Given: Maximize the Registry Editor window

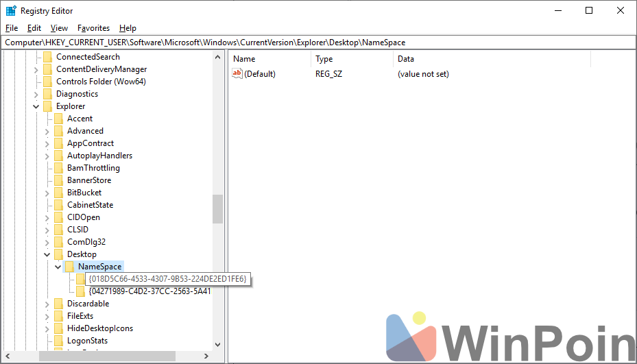Looking at the screenshot, I should pyautogui.click(x=589, y=10).
